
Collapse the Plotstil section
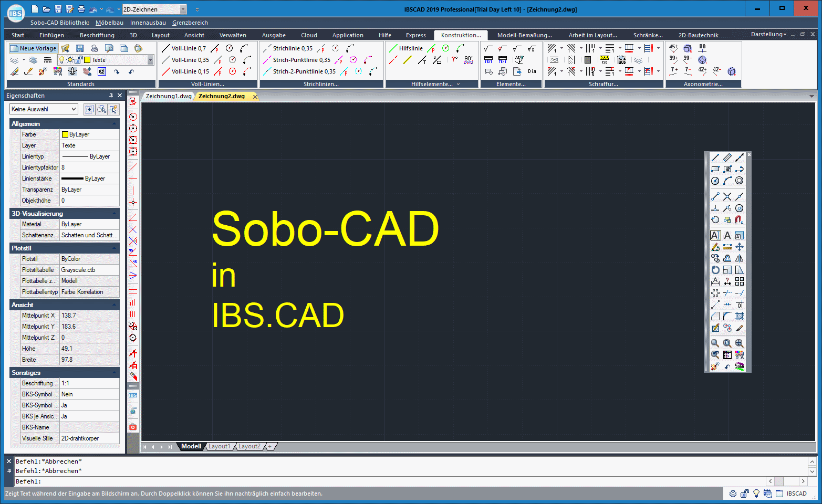(x=114, y=248)
